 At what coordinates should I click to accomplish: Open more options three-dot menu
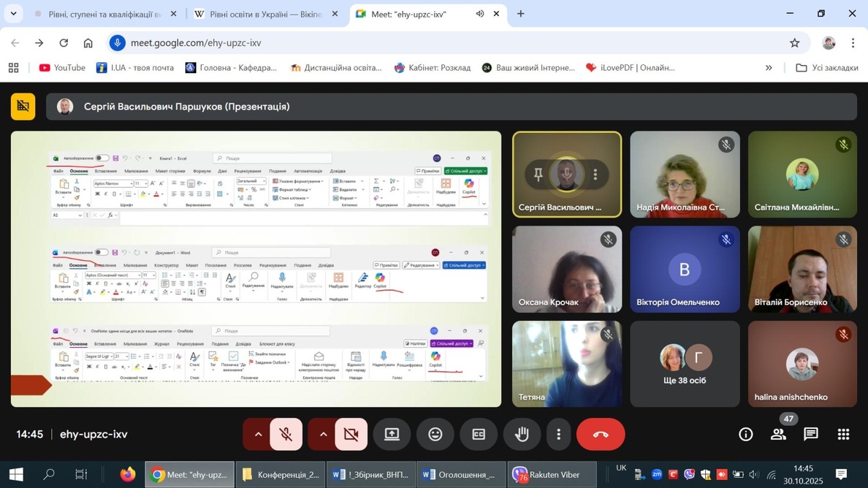[x=558, y=435]
